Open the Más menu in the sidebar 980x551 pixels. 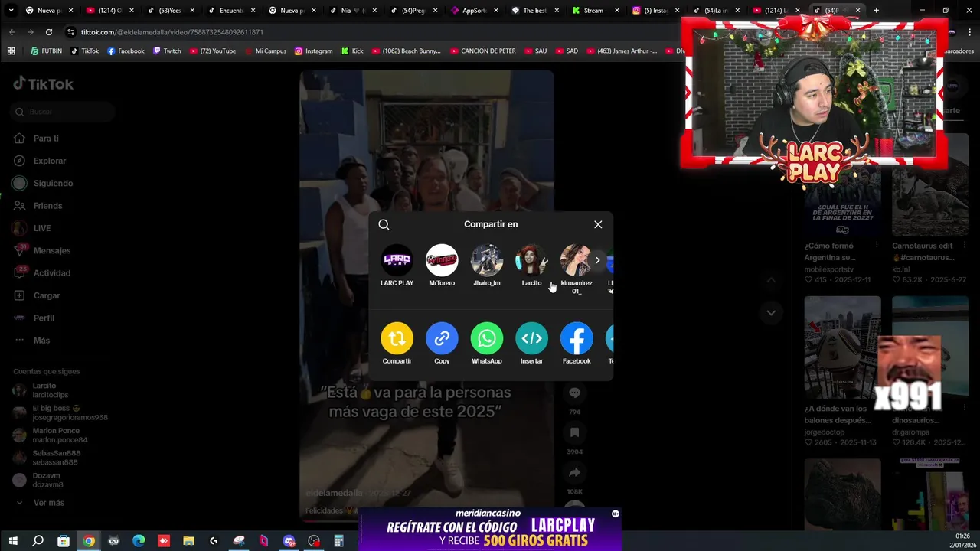[x=41, y=341]
